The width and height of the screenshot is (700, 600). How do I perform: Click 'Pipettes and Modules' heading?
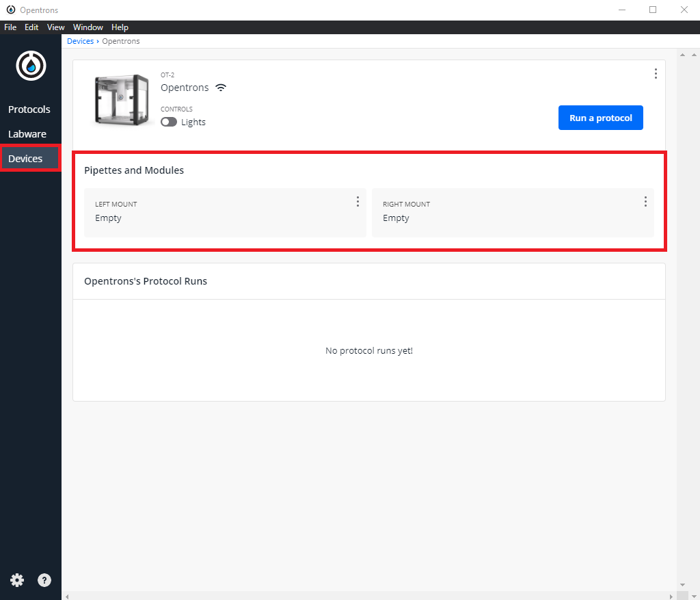point(134,170)
